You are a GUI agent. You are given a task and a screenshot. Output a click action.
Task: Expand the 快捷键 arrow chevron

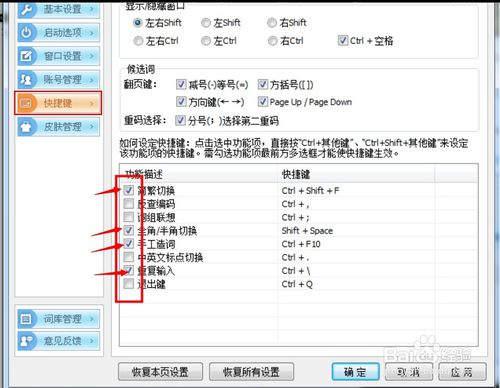pyautogui.click(x=92, y=103)
